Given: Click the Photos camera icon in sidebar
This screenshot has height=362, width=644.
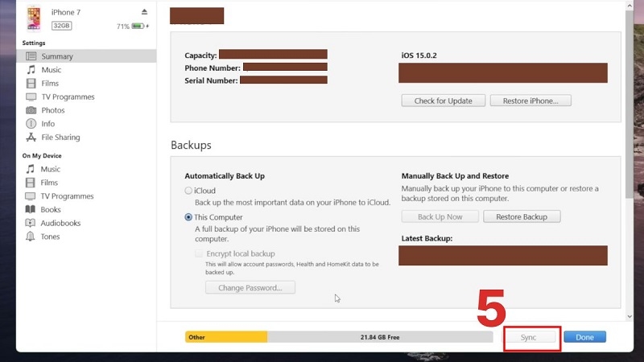Looking at the screenshot, I should tap(31, 110).
